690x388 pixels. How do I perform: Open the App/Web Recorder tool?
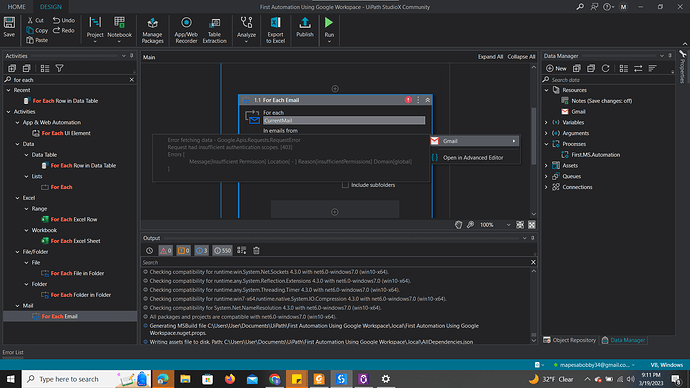pos(186,30)
